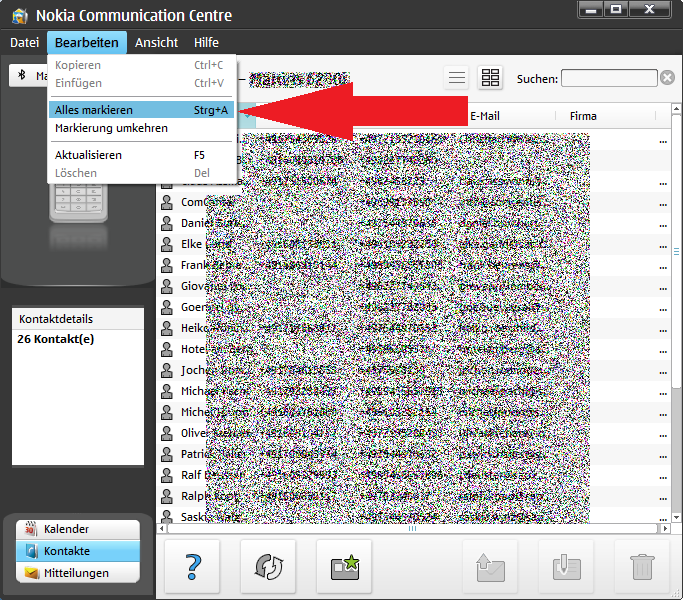Screen dimensions: 683x600
Task: Click the new contact card button
Action: tap(344, 566)
